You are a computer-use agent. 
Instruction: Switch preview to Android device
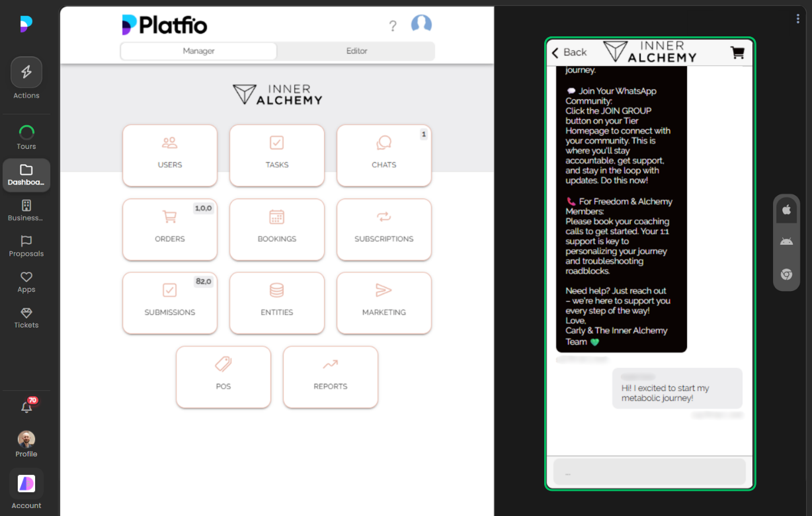[x=786, y=241]
